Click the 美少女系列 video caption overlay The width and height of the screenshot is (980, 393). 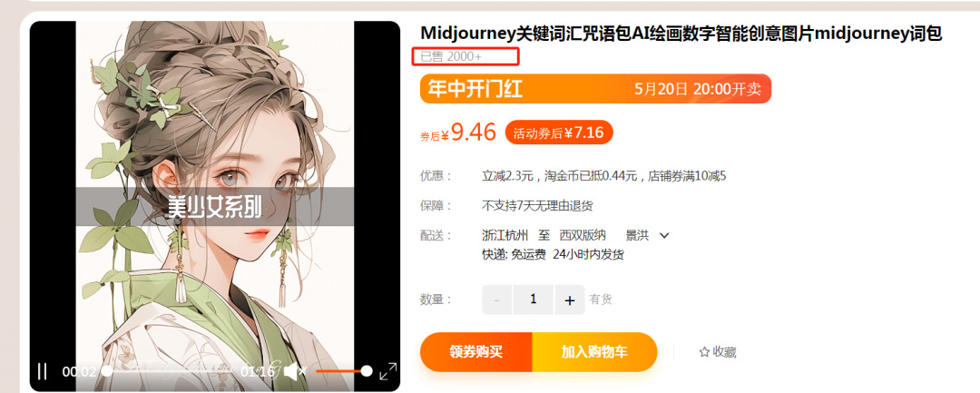[214, 207]
